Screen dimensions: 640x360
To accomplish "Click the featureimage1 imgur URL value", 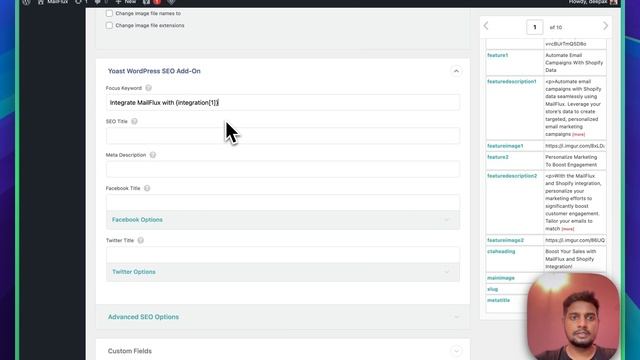I will tap(575, 146).
